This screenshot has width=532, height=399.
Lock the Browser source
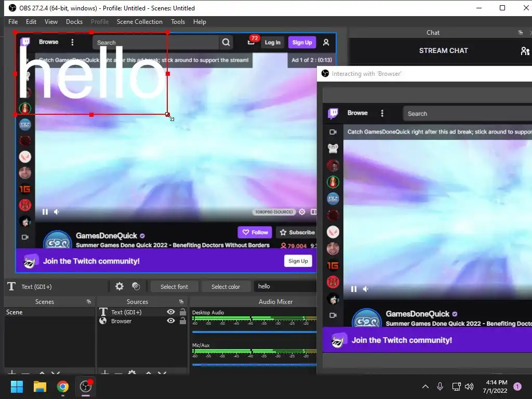tap(183, 321)
